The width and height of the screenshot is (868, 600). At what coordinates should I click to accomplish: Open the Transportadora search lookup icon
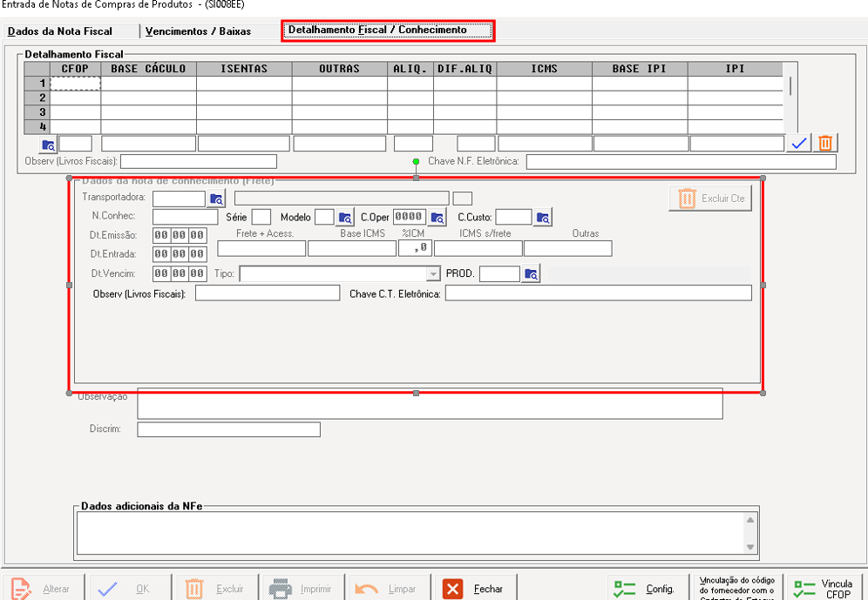(x=217, y=199)
